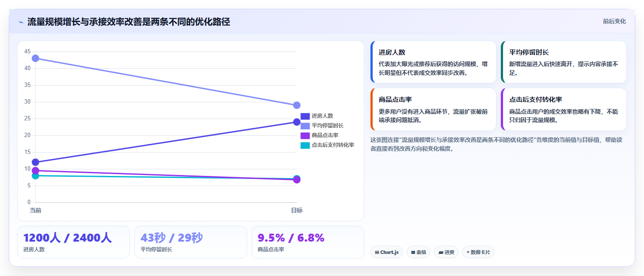This screenshot has height=276, width=644.
Task: Open the 平均停留时长 description card
Action: pyautogui.click(x=564, y=62)
